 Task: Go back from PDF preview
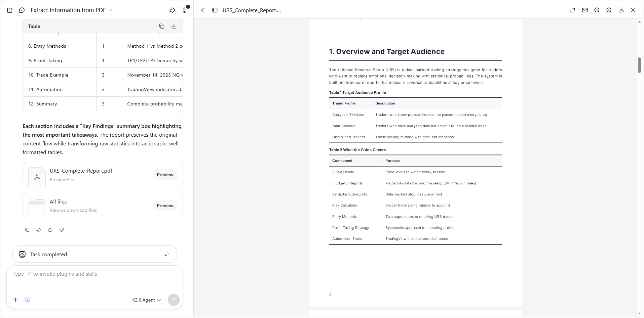pyautogui.click(x=203, y=10)
